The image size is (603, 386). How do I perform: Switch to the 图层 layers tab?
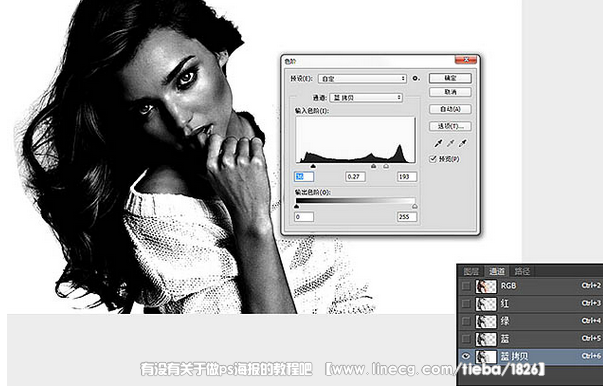tap(471, 271)
